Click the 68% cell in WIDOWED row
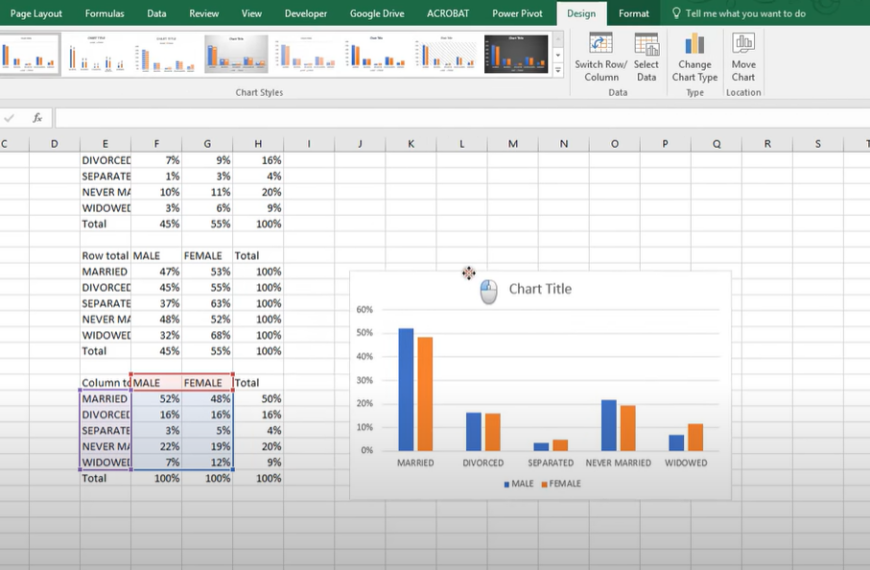Screen dimensions: 870x570 click(x=208, y=335)
